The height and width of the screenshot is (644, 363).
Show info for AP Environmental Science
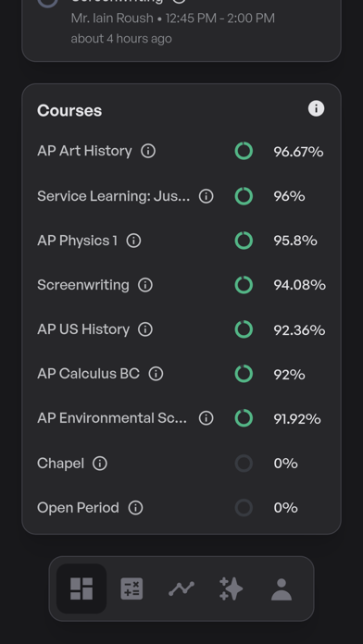click(206, 418)
